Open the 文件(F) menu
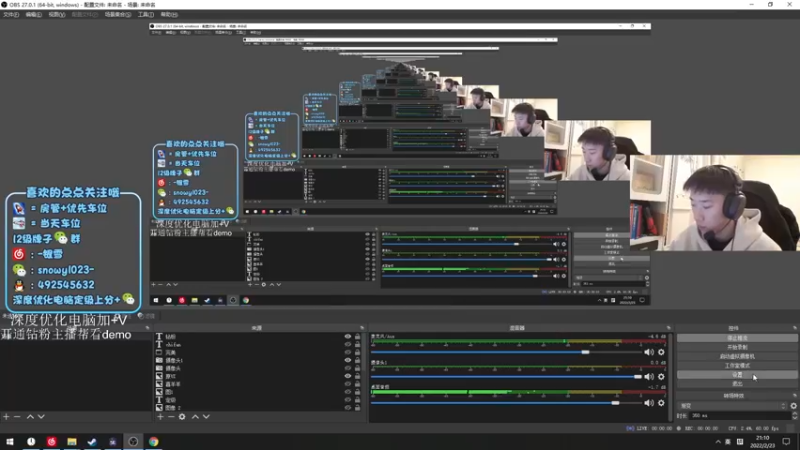800x450 pixels. tap(11, 14)
